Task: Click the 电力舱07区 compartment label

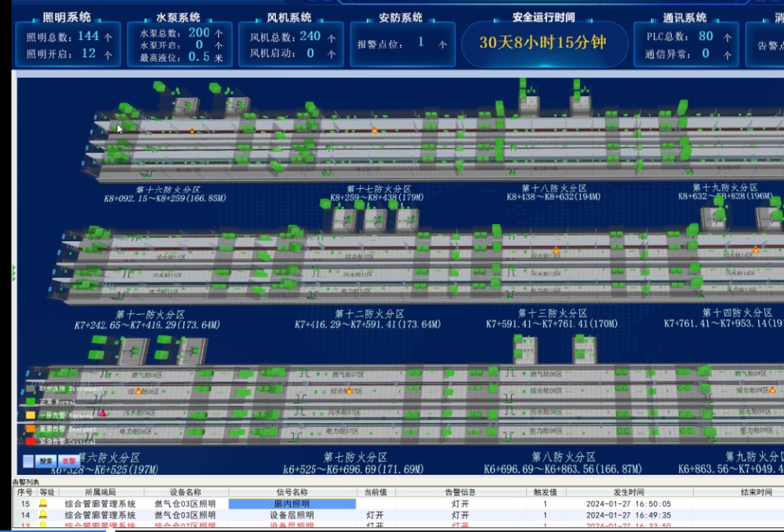Action: (342, 431)
